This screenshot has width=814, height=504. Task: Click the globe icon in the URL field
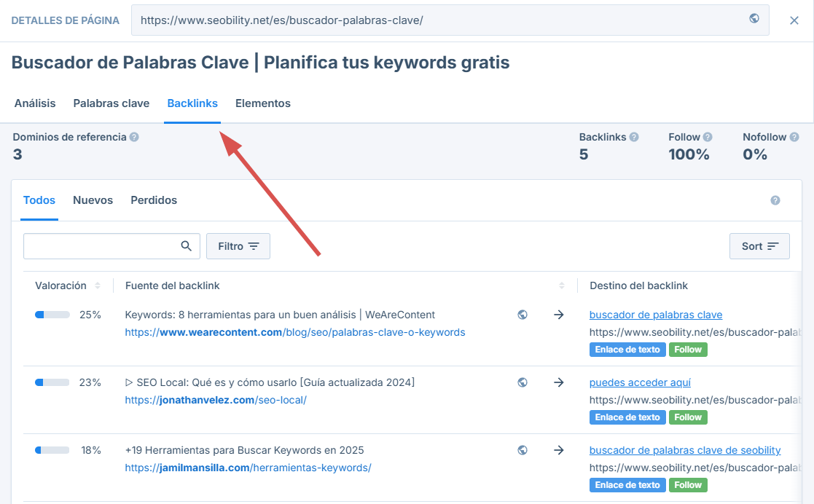click(x=754, y=19)
